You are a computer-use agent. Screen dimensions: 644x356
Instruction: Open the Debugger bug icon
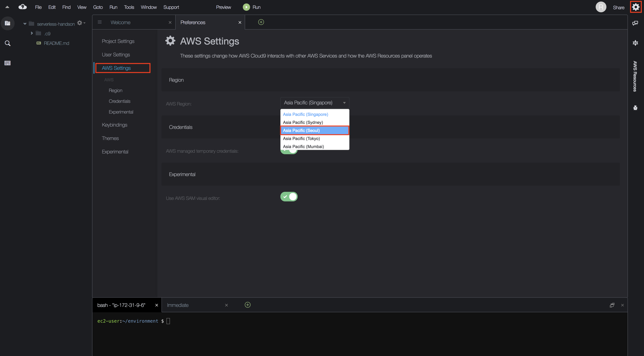click(x=635, y=108)
